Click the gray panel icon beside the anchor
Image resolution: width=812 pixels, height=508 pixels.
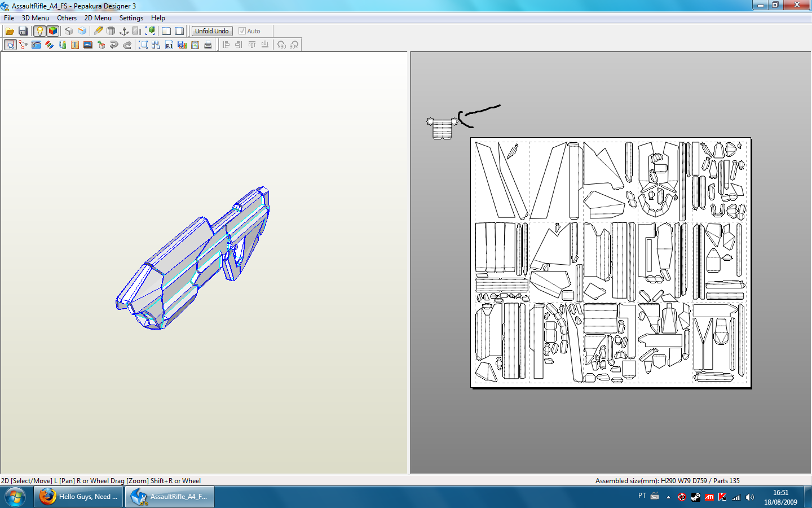tap(137, 31)
